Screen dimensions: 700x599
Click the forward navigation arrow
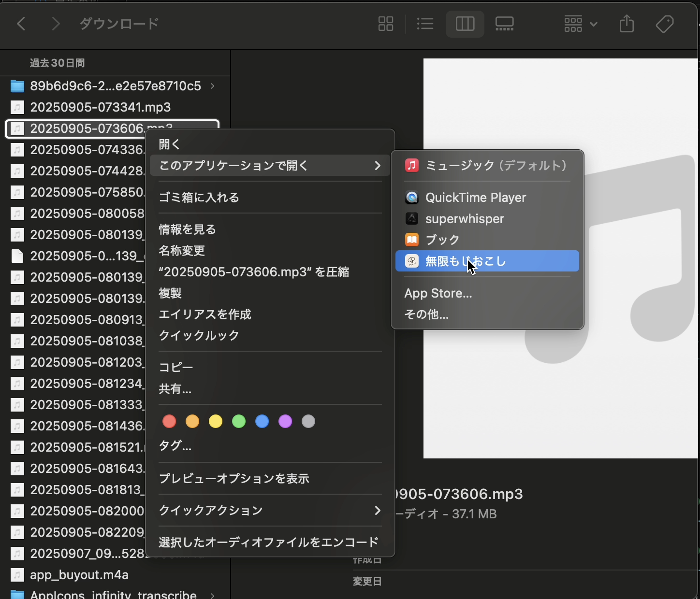tap(56, 24)
